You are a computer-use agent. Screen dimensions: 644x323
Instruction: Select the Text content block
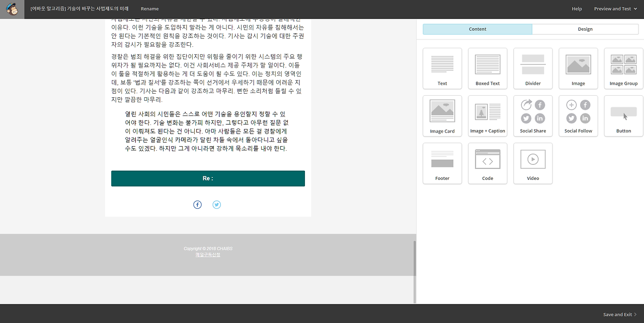pos(442,68)
